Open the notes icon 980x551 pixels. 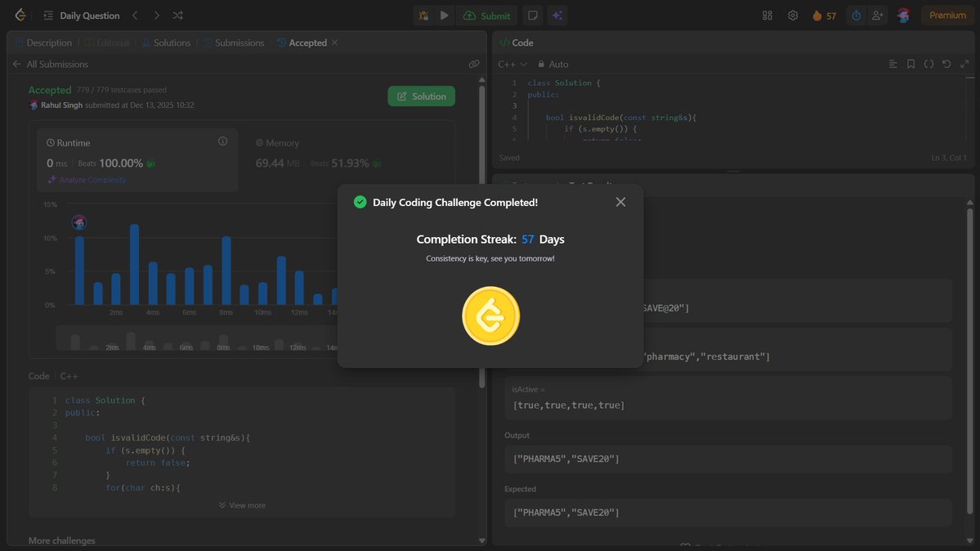pyautogui.click(x=532, y=16)
